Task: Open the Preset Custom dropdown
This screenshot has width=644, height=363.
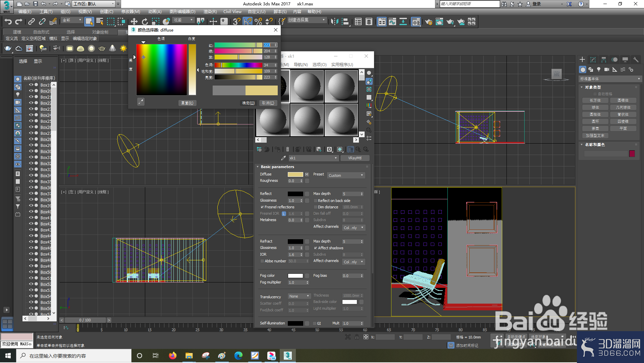Action: pos(346,175)
